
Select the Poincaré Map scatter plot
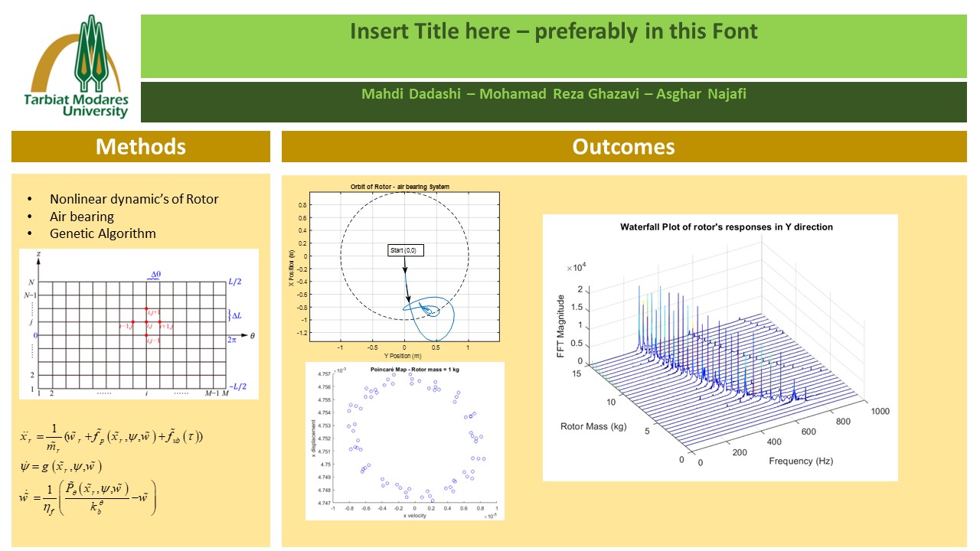point(404,441)
